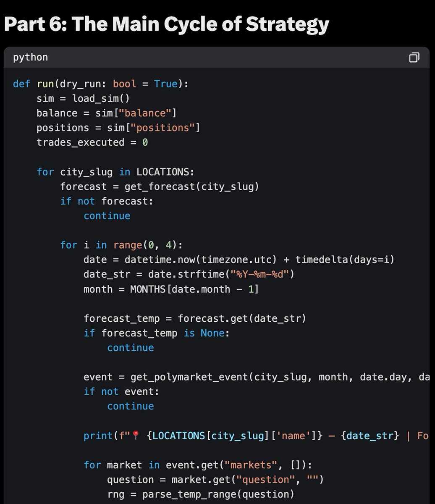
Task: Click the 'if forecast_temp is None:' line
Action: (x=157, y=333)
